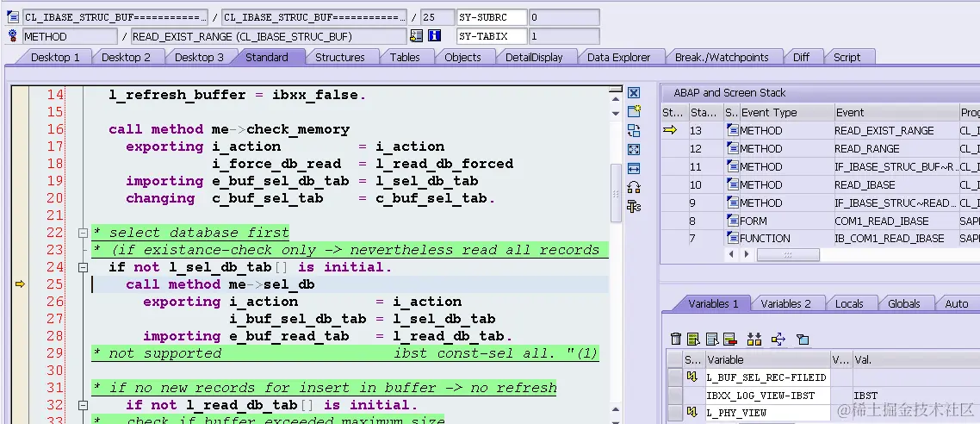980x424 pixels.
Task: Click the navigate-to-source icon after READ_EXIST_RANGE field
Action: [416, 36]
